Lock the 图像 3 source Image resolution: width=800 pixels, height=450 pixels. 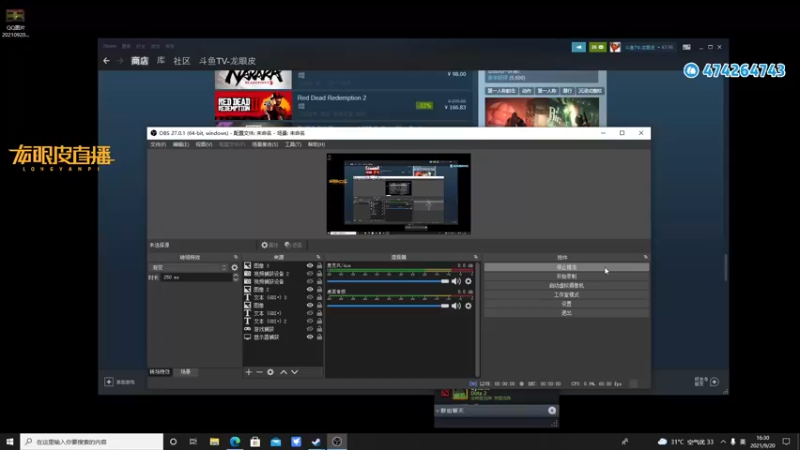(x=319, y=265)
